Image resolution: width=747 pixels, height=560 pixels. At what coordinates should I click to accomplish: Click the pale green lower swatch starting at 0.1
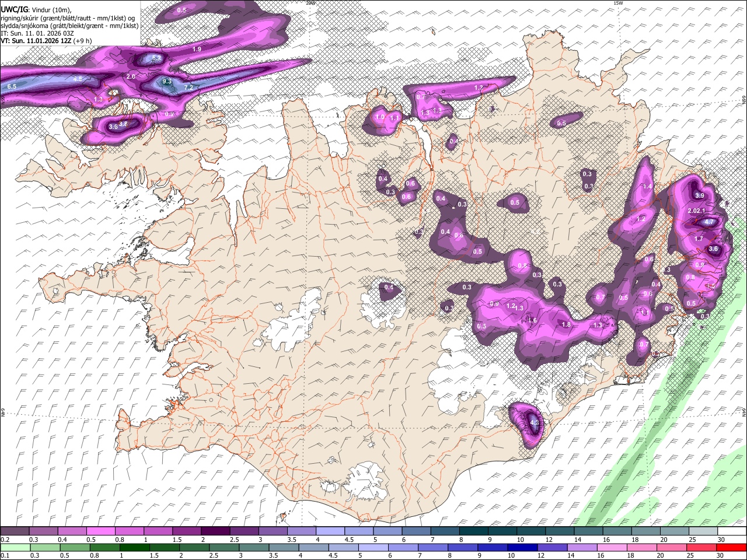point(15,547)
